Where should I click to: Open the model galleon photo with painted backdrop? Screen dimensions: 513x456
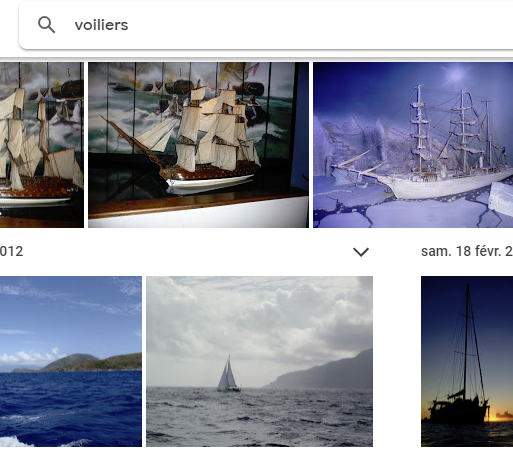[x=198, y=145]
